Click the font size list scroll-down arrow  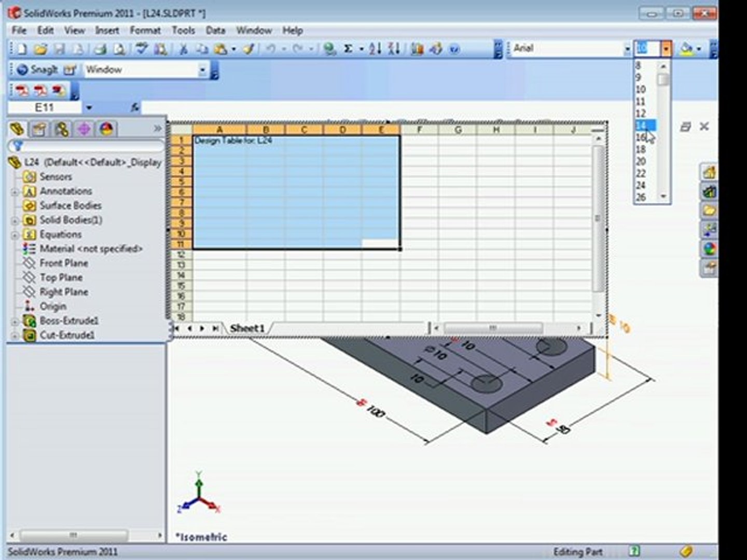click(x=663, y=197)
